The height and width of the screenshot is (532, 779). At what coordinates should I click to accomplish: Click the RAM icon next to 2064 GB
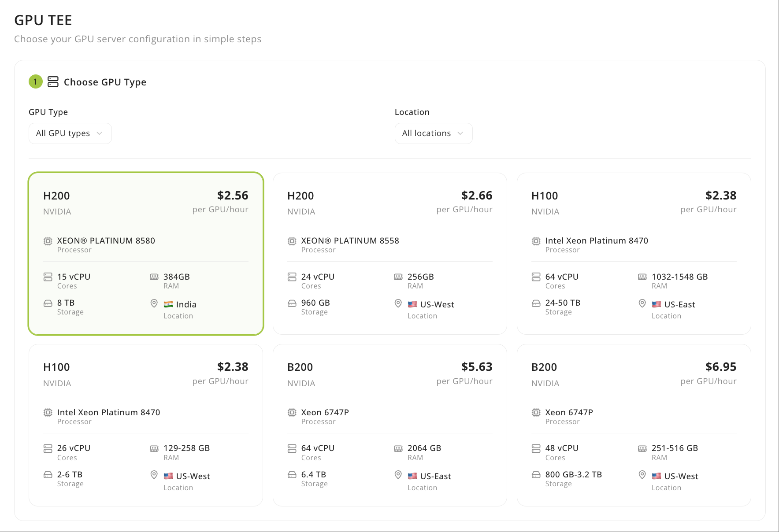pyautogui.click(x=398, y=449)
